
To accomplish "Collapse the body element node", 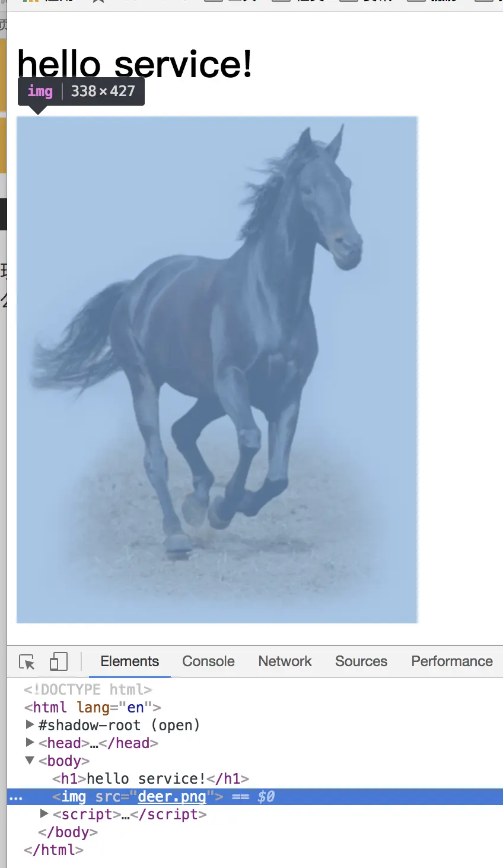I will point(30,761).
